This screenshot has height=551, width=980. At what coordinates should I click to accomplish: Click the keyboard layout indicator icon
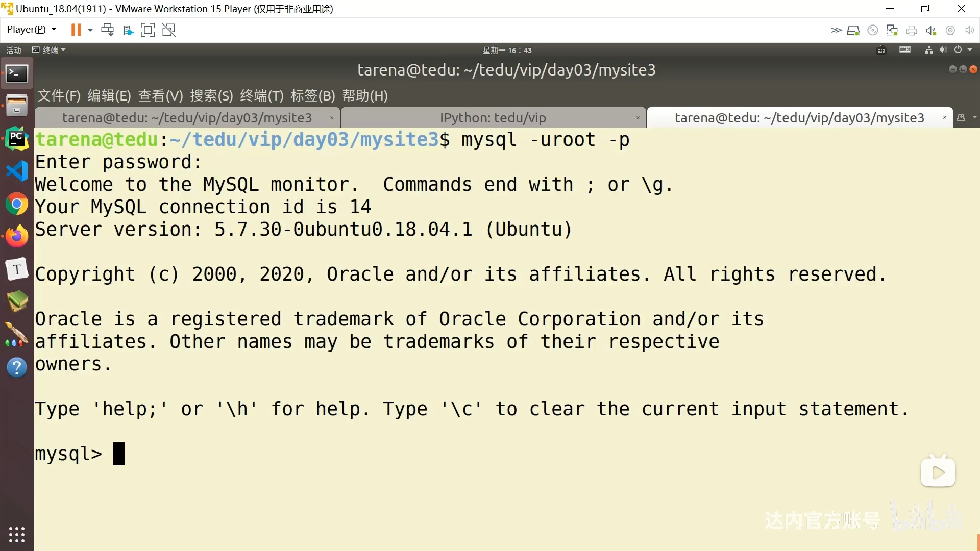(905, 49)
